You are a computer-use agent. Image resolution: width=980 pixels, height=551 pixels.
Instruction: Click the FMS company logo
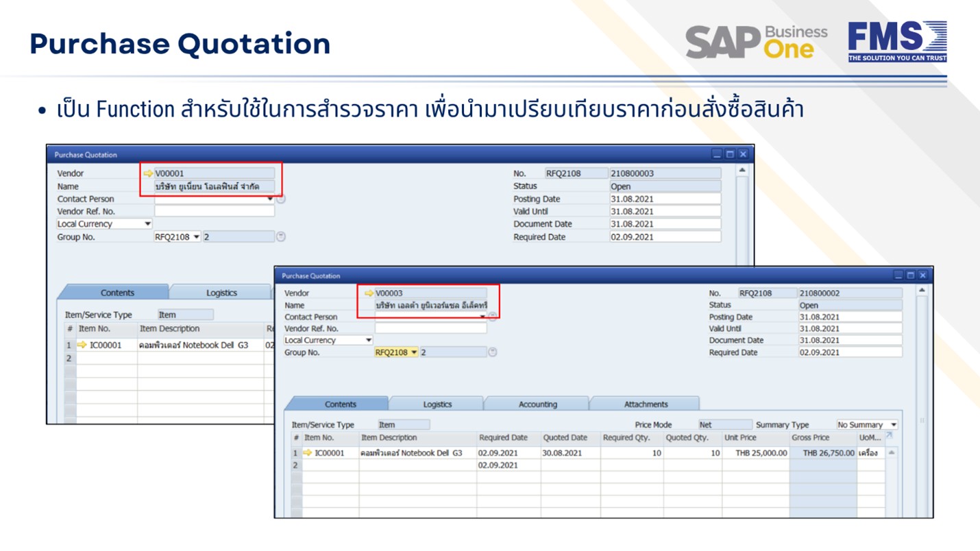coord(896,42)
